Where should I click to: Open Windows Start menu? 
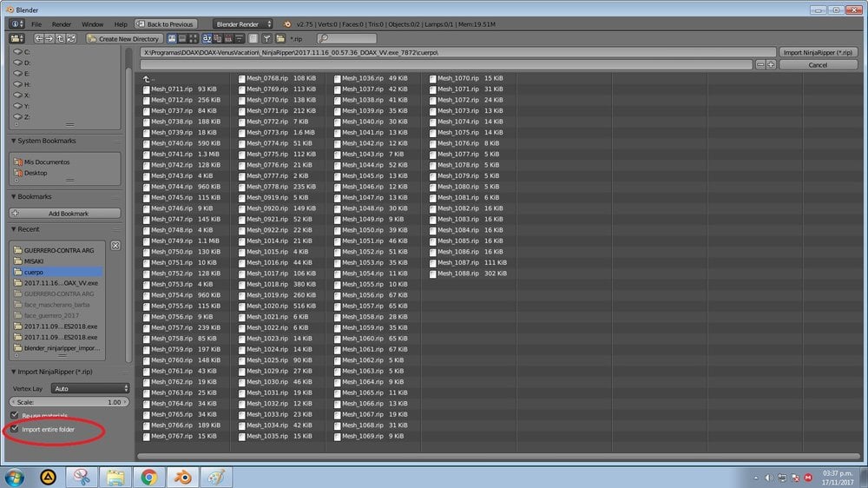click(15, 477)
